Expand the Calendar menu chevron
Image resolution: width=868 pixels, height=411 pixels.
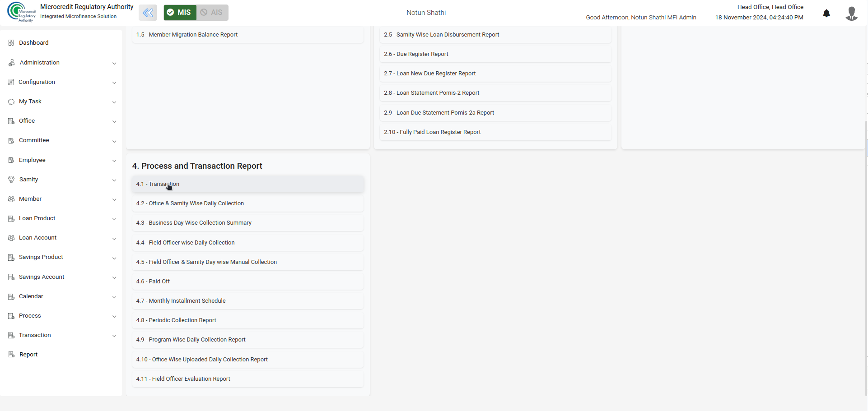[114, 297]
